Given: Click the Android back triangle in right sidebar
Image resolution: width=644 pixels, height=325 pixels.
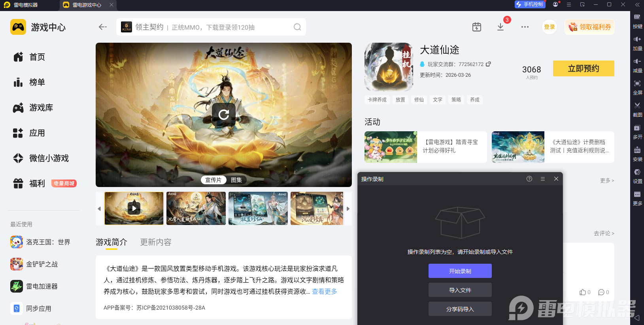Looking at the screenshot, I should 637,317.
